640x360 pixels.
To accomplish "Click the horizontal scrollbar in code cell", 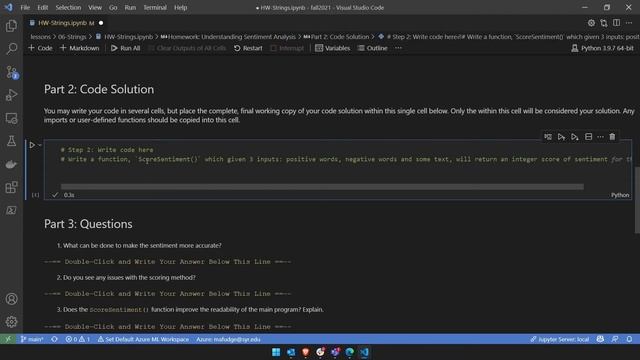I will coord(322,187).
